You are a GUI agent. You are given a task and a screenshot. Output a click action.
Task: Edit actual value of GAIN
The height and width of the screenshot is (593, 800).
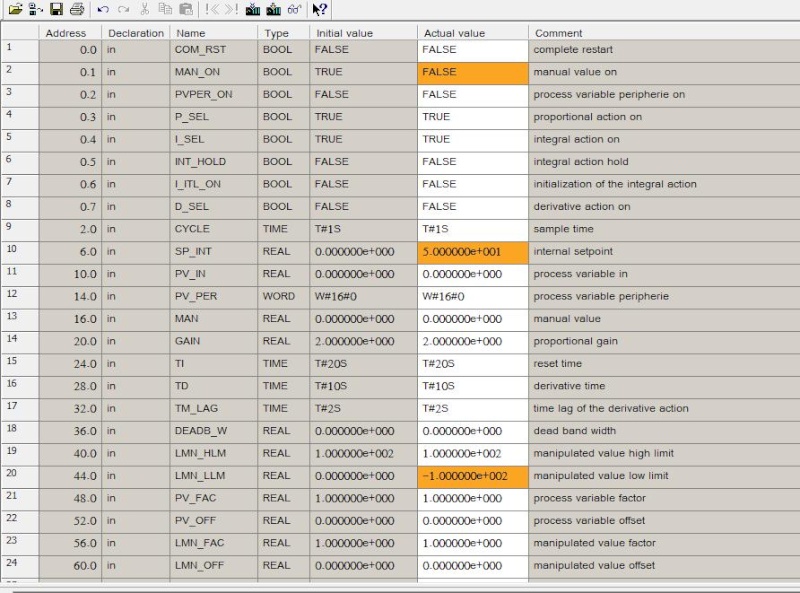click(x=473, y=343)
